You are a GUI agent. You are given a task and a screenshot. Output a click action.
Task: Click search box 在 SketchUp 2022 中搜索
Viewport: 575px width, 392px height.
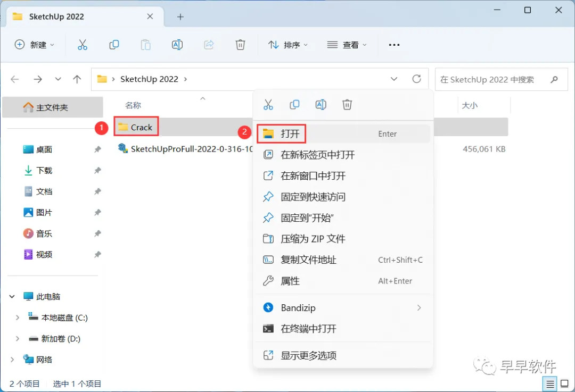502,79
